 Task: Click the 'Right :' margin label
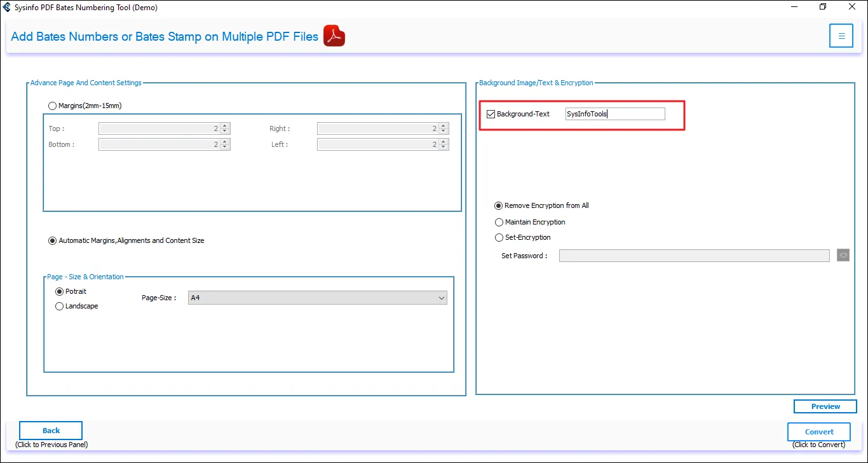tap(280, 128)
